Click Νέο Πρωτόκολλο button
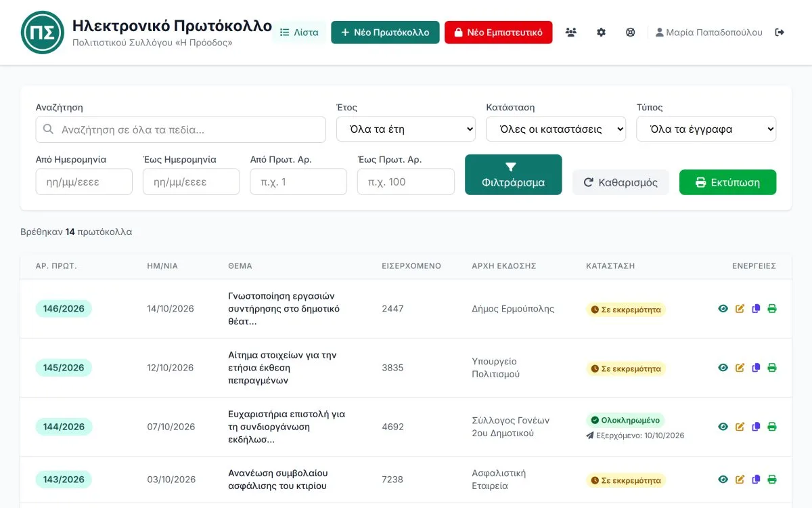Viewport: 812px width, 508px height. pyautogui.click(x=385, y=33)
